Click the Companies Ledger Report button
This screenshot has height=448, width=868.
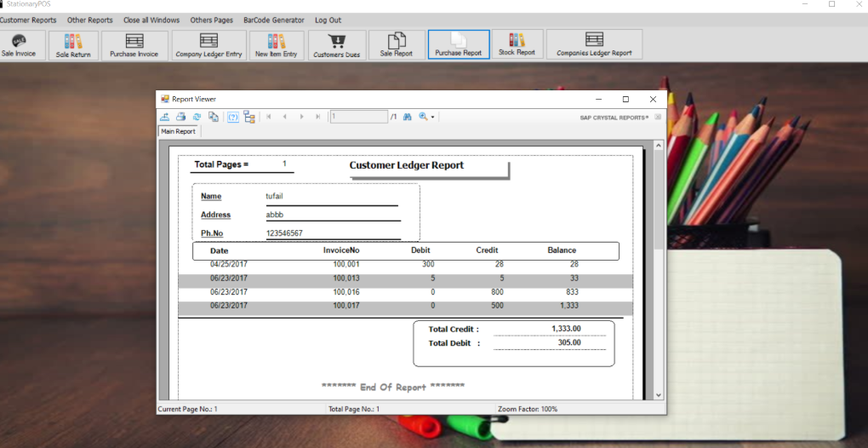pos(594,44)
